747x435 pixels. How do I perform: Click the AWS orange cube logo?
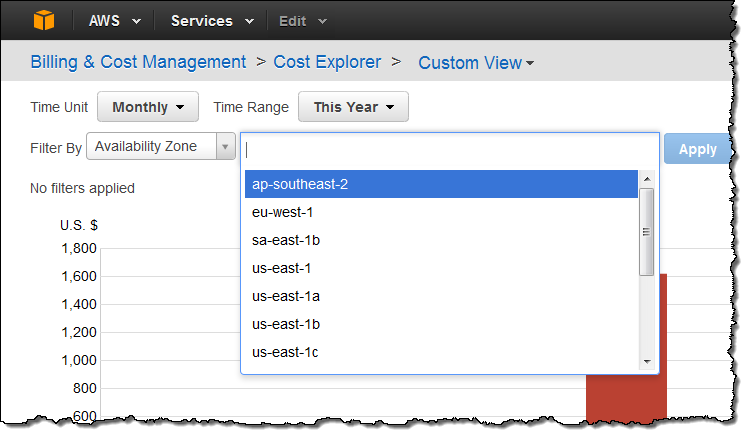(x=45, y=20)
